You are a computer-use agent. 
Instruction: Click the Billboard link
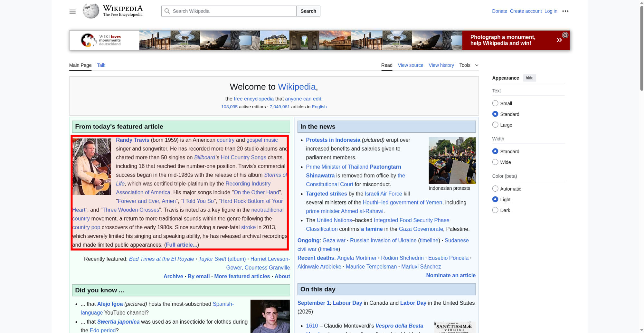pos(204,157)
